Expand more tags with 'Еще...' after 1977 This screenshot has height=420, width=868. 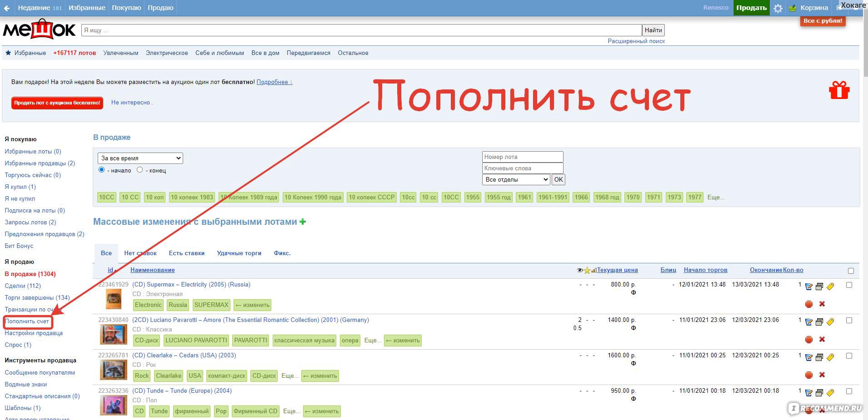(716, 197)
